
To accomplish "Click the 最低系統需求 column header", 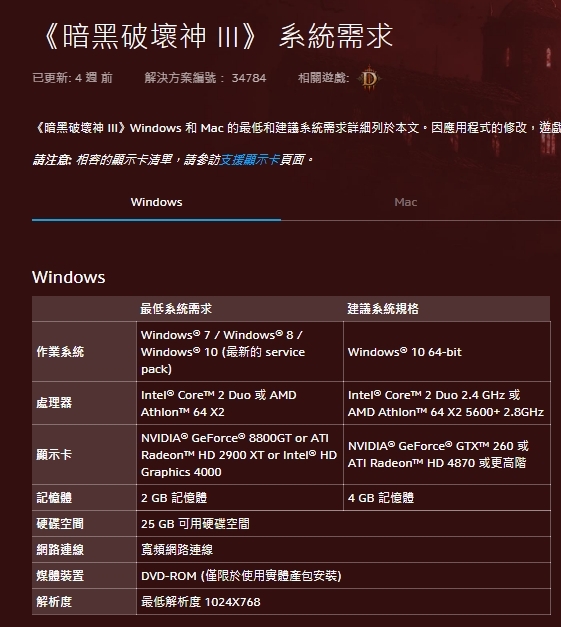I will (x=176, y=309).
